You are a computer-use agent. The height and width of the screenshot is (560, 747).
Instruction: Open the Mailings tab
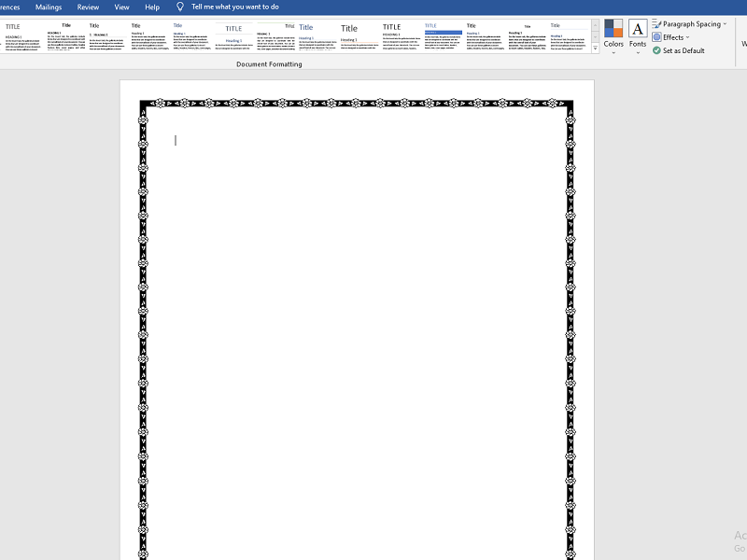pos(49,7)
